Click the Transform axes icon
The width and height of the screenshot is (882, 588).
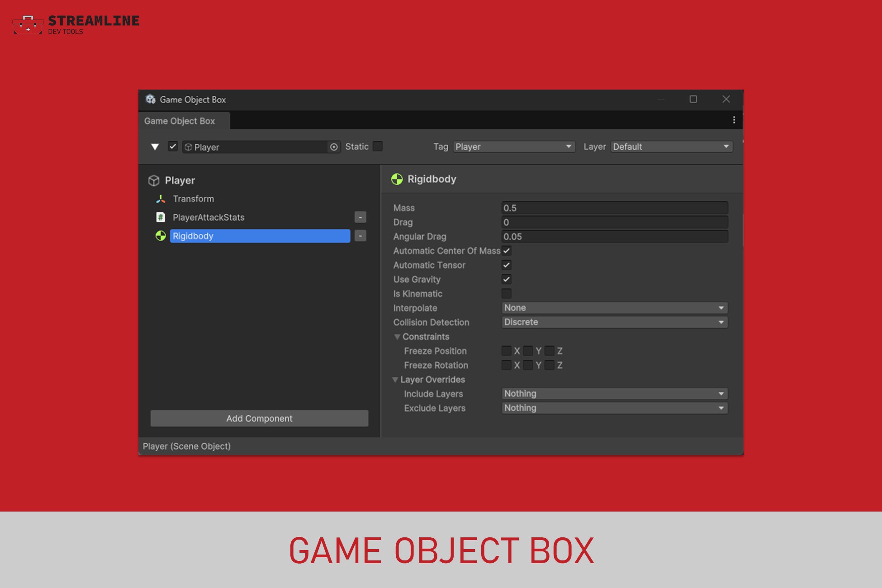(161, 199)
